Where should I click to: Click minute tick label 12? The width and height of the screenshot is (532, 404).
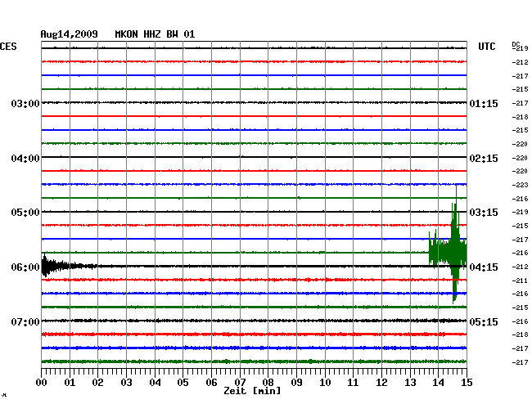(x=381, y=383)
